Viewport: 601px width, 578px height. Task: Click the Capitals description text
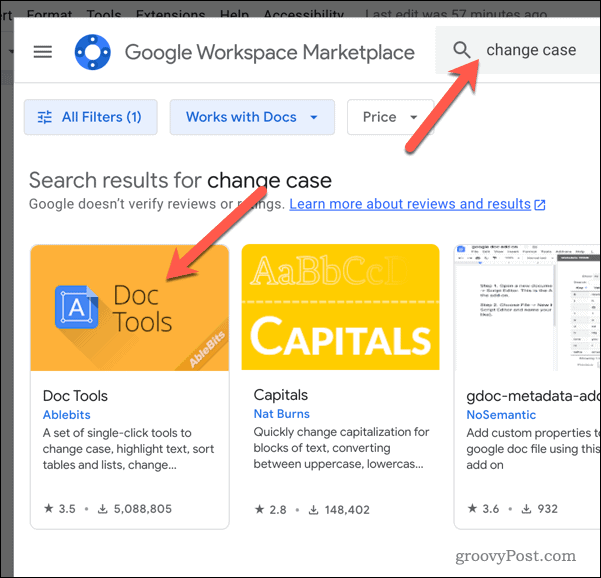[x=341, y=448]
